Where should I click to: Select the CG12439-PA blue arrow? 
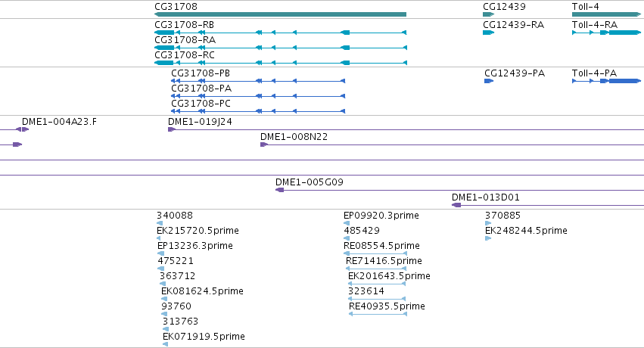coord(489,81)
